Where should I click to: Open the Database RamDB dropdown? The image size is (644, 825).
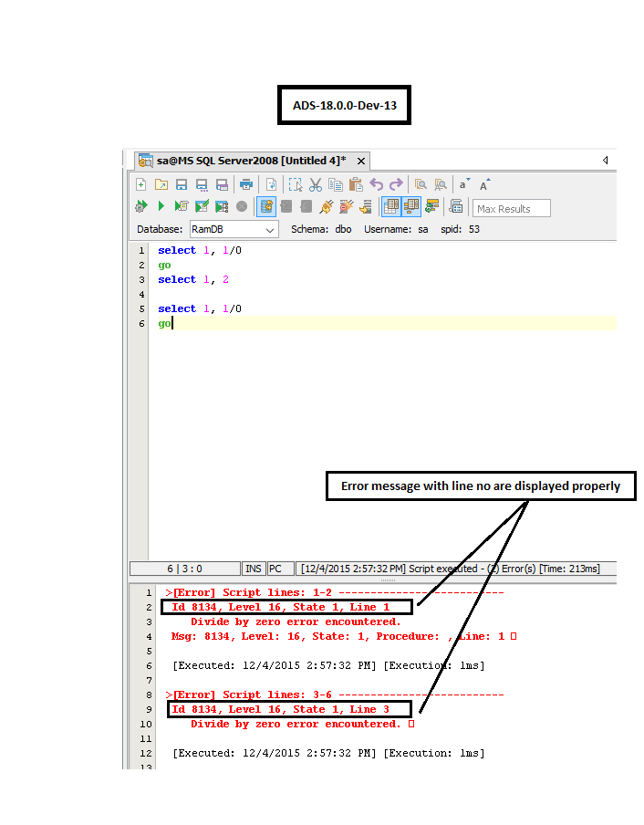[234, 229]
